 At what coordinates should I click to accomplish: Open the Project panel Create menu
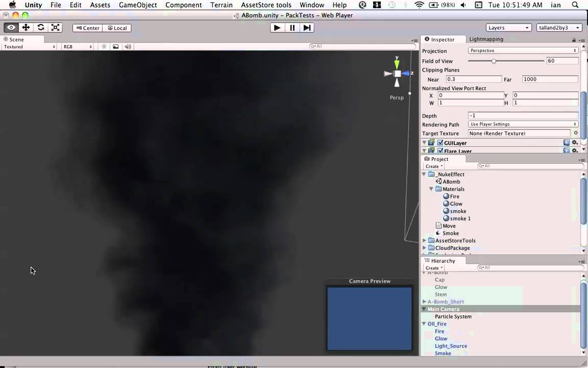(434, 166)
